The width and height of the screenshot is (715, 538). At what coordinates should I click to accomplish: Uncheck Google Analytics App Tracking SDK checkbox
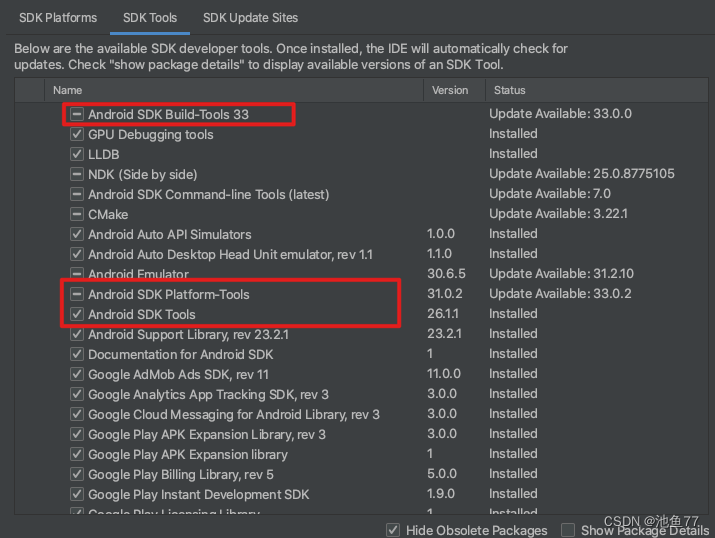click(77, 394)
